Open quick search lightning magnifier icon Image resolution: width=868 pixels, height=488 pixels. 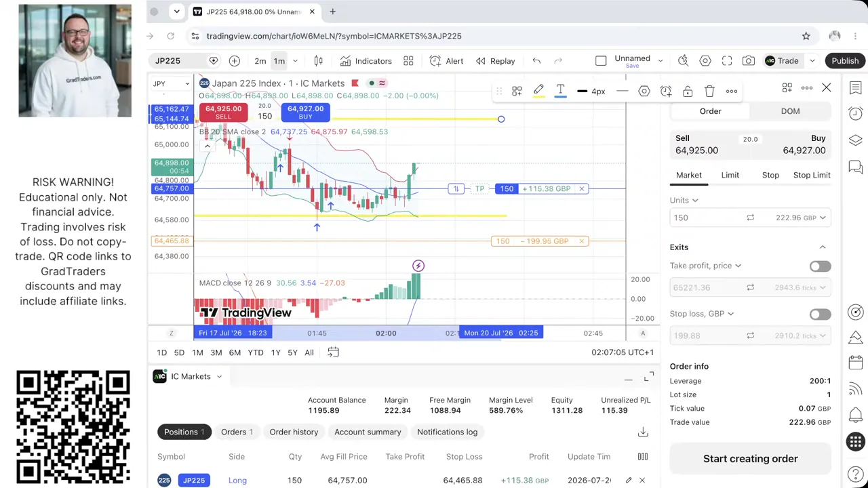683,61
